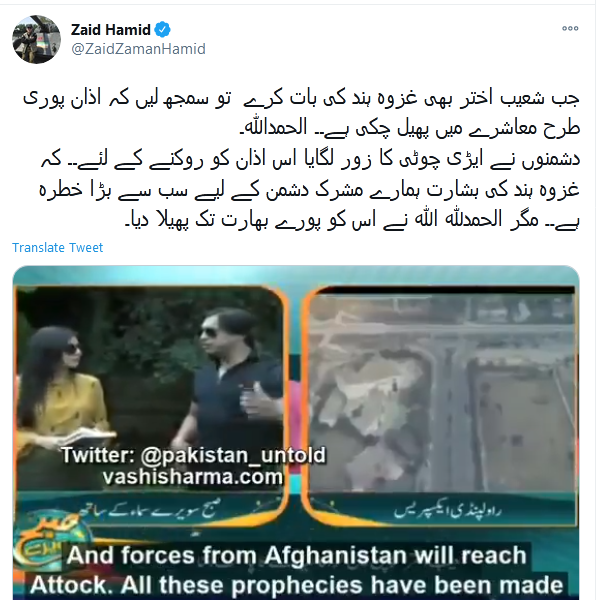601x600 pixels.
Task: Click subtitle line about forces from Afghanistan
Action: (297, 556)
